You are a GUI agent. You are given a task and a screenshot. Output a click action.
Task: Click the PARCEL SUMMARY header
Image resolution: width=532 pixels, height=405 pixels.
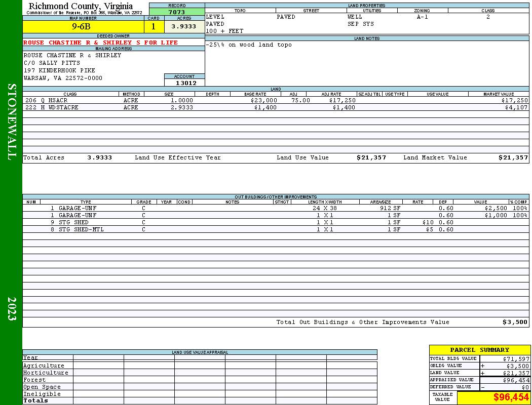tap(479, 350)
